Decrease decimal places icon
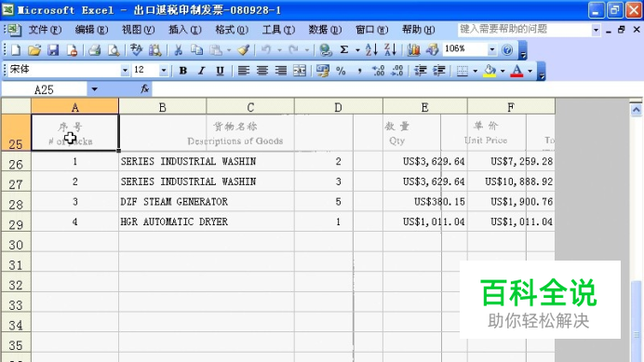 397,71
